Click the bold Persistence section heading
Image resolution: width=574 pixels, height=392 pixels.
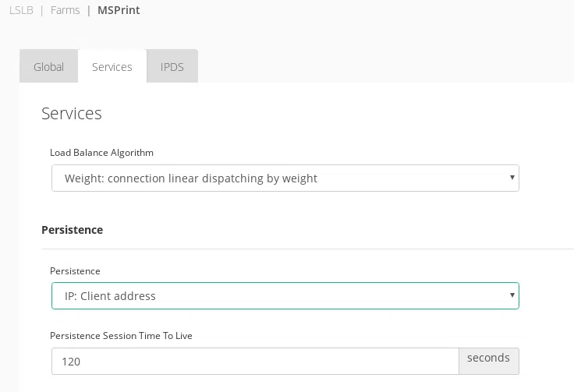point(73,230)
